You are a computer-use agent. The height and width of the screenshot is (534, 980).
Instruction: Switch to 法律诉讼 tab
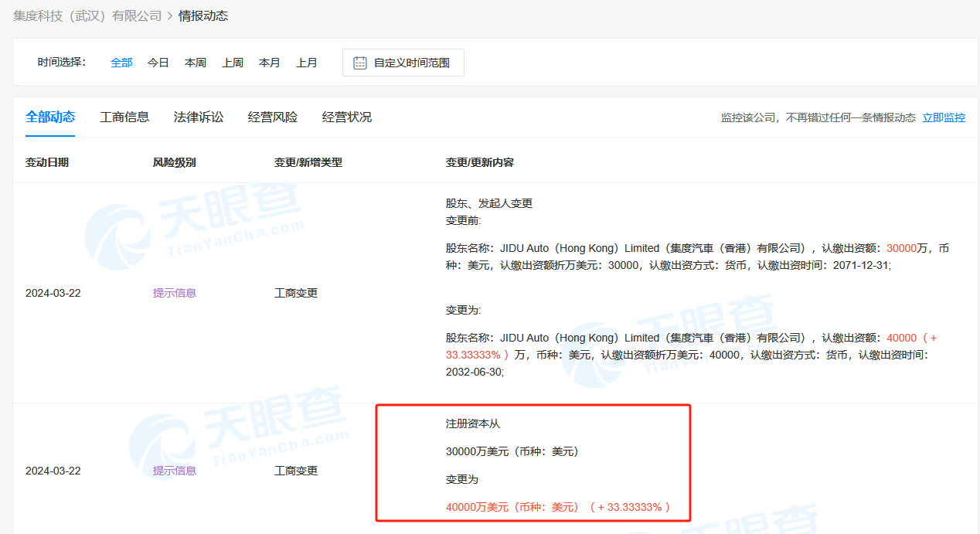point(199,117)
